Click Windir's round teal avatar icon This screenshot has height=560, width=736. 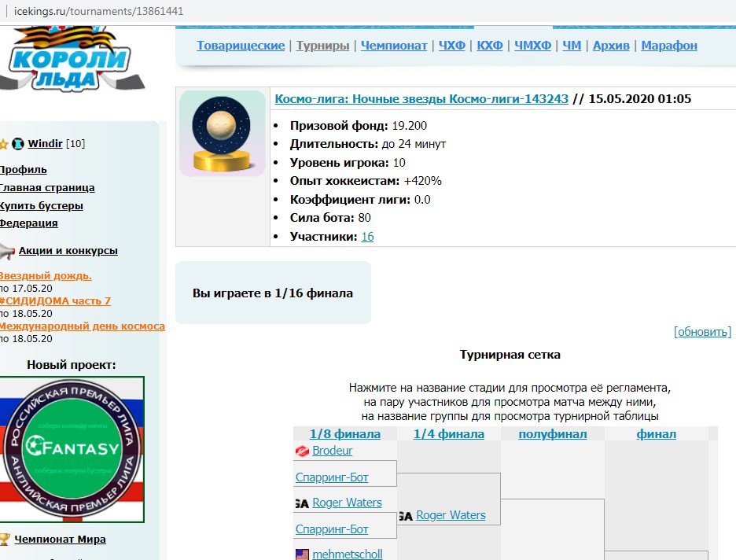pos(18,144)
